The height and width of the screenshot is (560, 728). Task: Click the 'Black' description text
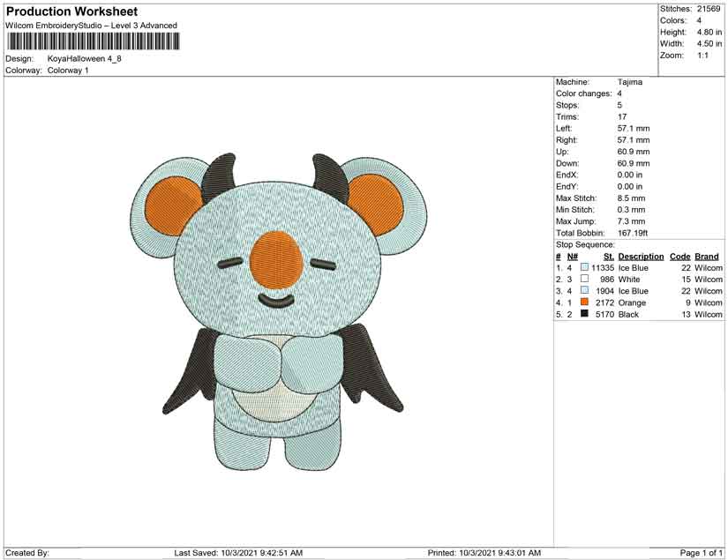(x=628, y=314)
